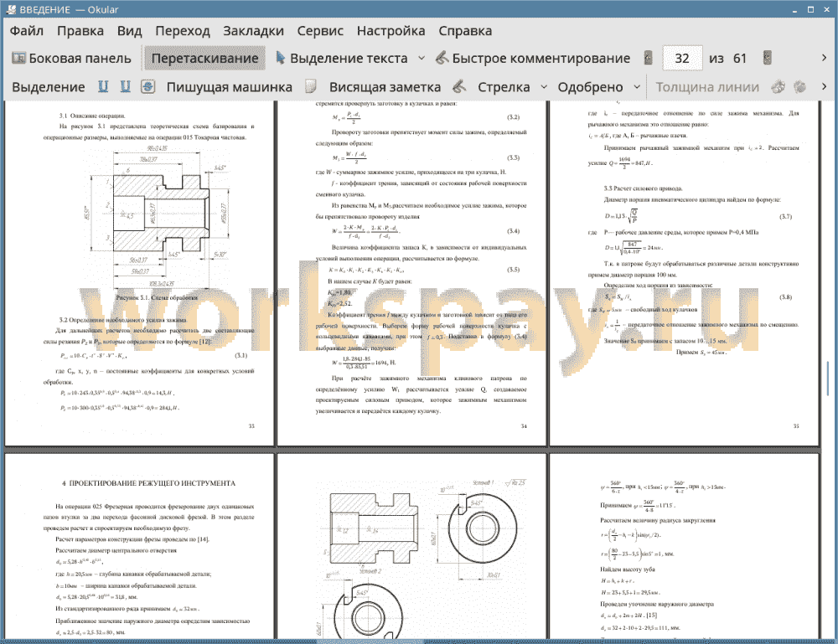Image resolution: width=838 pixels, height=644 pixels.
Task: Go to previous page arrow icon
Action: coord(649,58)
